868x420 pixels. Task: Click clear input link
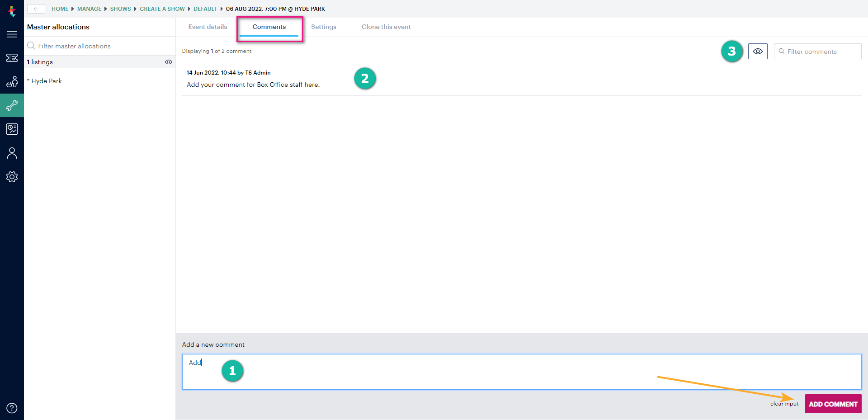coord(784,404)
